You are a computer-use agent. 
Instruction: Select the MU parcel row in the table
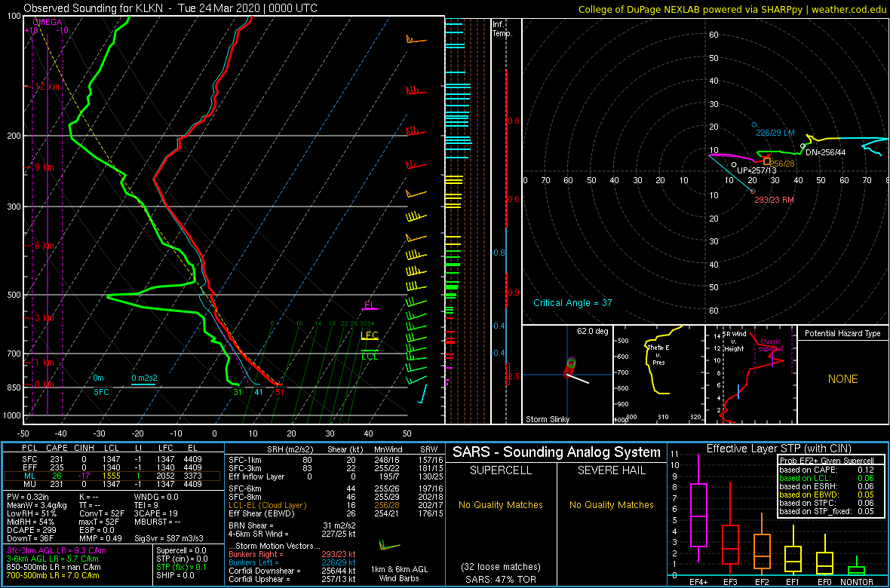[x=113, y=484]
